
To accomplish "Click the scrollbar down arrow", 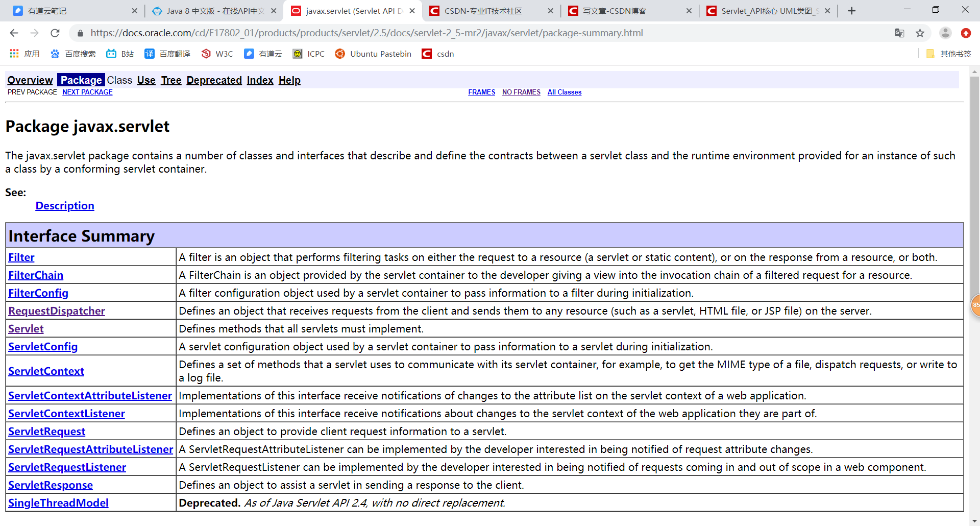I will [x=974, y=521].
